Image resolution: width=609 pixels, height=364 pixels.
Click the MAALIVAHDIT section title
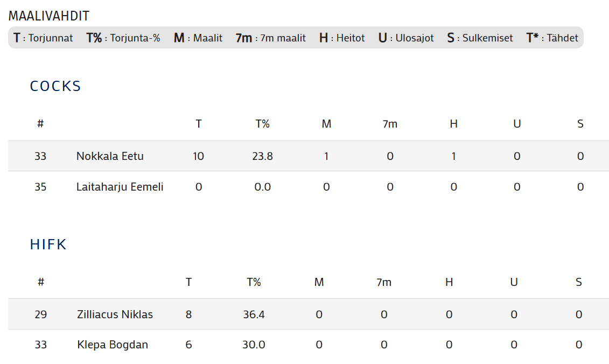pos(49,16)
